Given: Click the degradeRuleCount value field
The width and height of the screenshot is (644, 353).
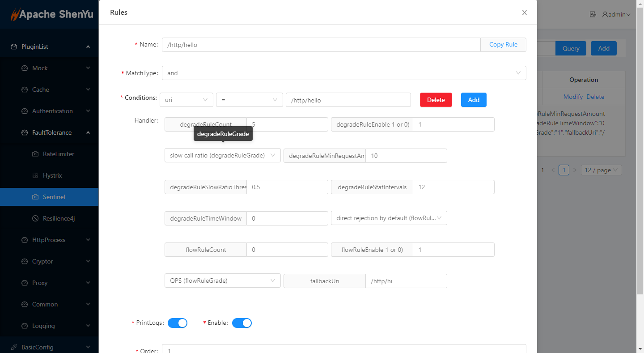Looking at the screenshot, I should pos(287,124).
